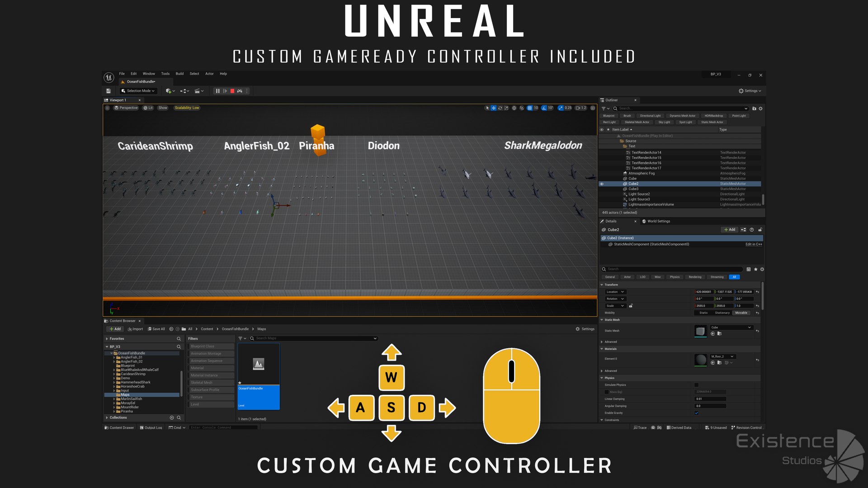This screenshot has width=868, height=488.
Task: Activate the Rotate tool icon in viewport
Action: click(500, 108)
